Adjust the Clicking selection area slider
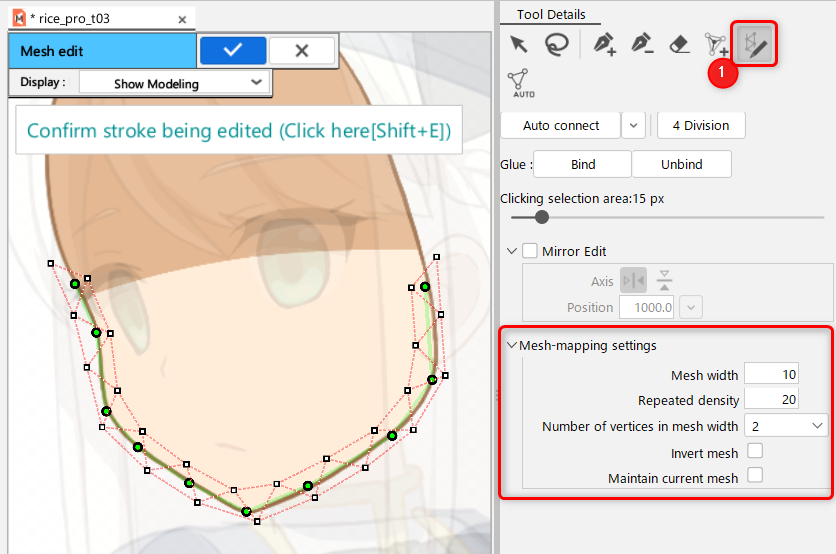836x554 pixels. click(542, 216)
